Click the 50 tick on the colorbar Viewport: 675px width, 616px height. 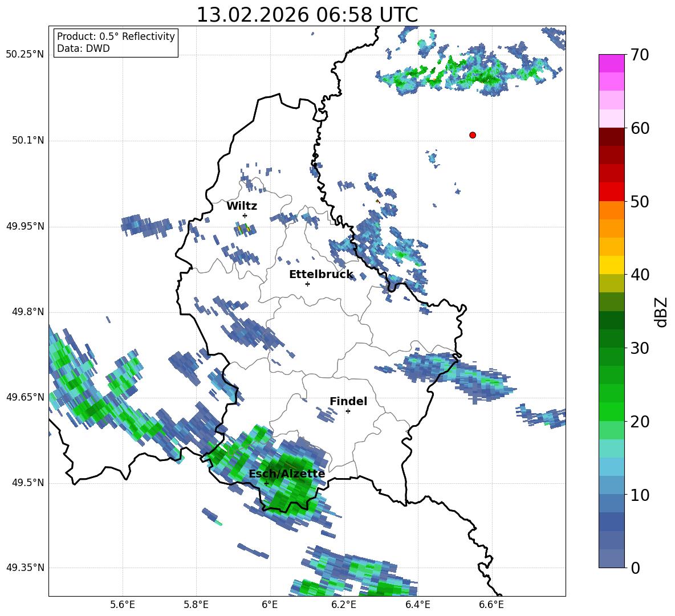point(640,202)
